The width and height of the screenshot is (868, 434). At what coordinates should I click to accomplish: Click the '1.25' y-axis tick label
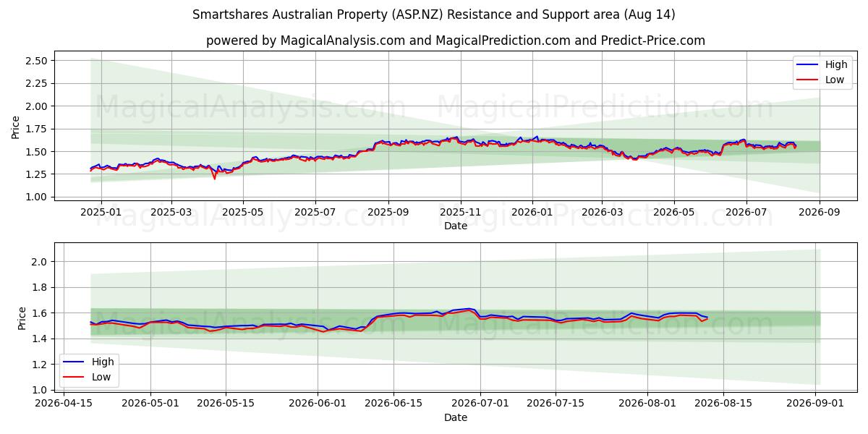37,174
